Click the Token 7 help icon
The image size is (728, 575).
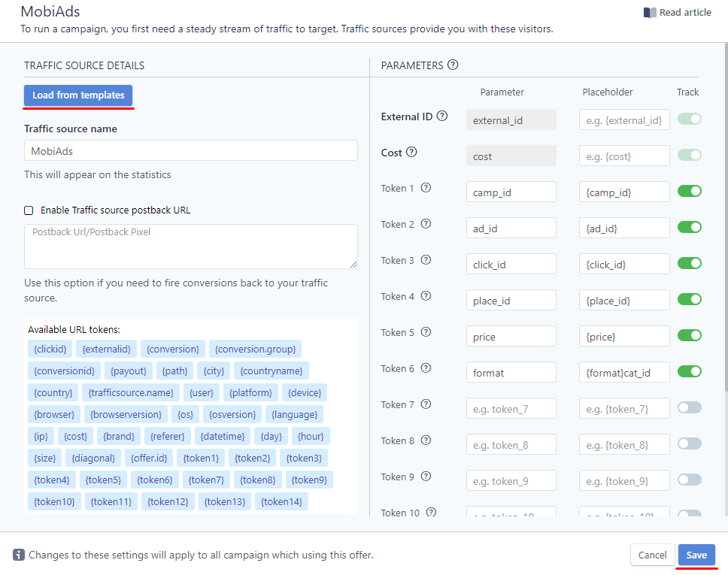[x=426, y=404]
